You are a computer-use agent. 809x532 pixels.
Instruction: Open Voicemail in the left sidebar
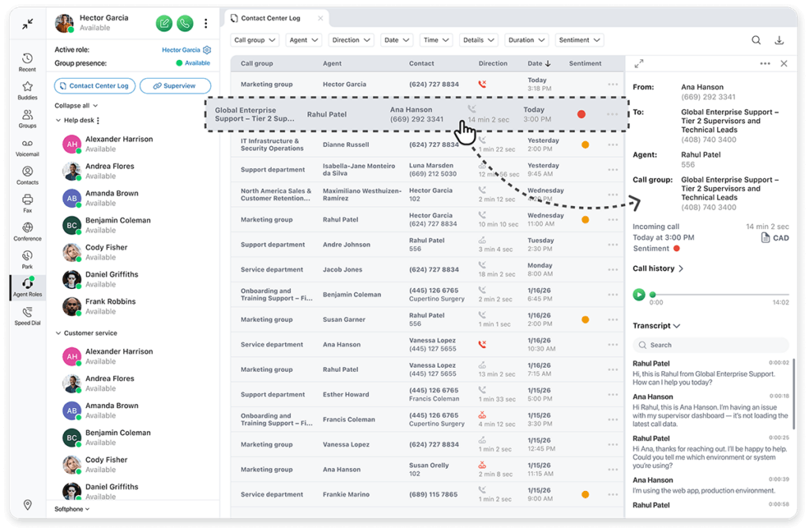point(27,147)
